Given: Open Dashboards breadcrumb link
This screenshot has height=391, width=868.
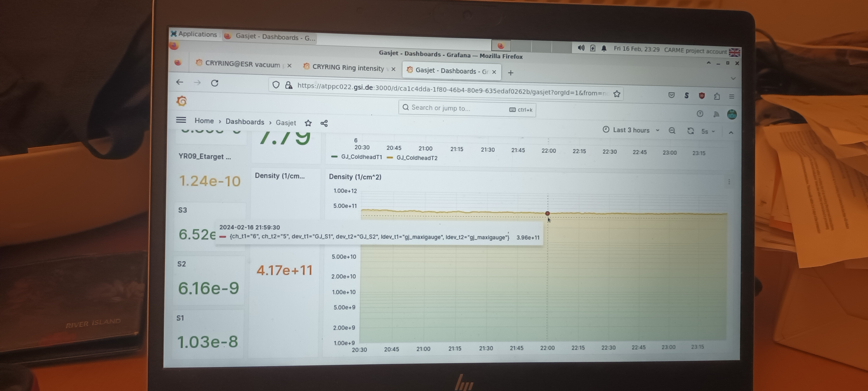Looking at the screenshot, I should tap(245, 122).
